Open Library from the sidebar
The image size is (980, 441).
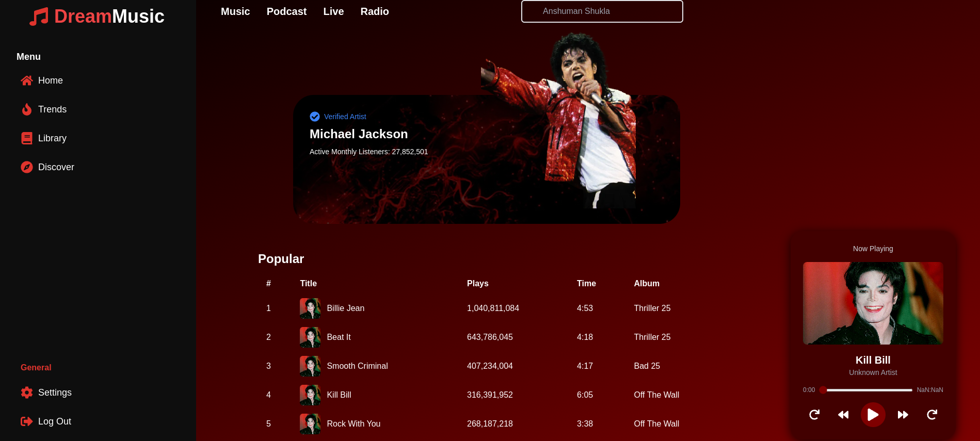(x=52, y=138)
